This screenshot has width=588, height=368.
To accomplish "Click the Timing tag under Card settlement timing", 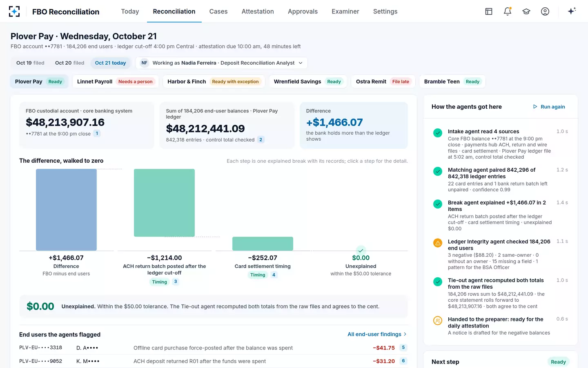I will [x=258, y=275].
